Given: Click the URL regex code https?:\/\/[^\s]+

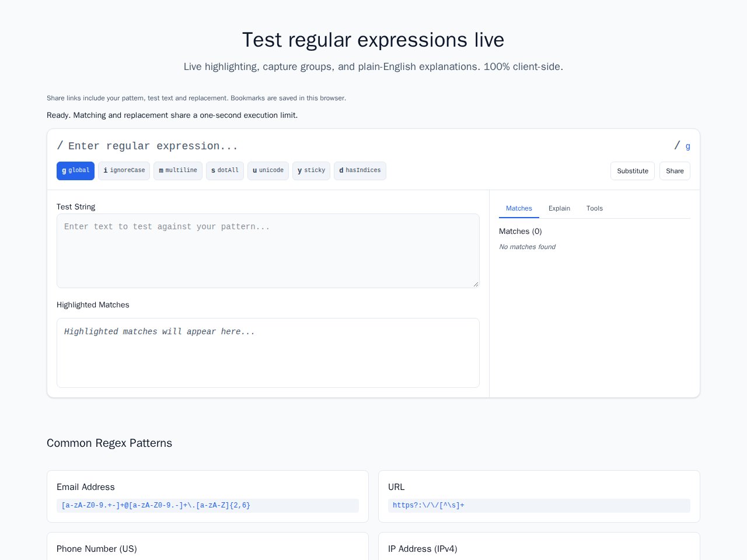Looking at the screenshot, I should tap(539, 506).
